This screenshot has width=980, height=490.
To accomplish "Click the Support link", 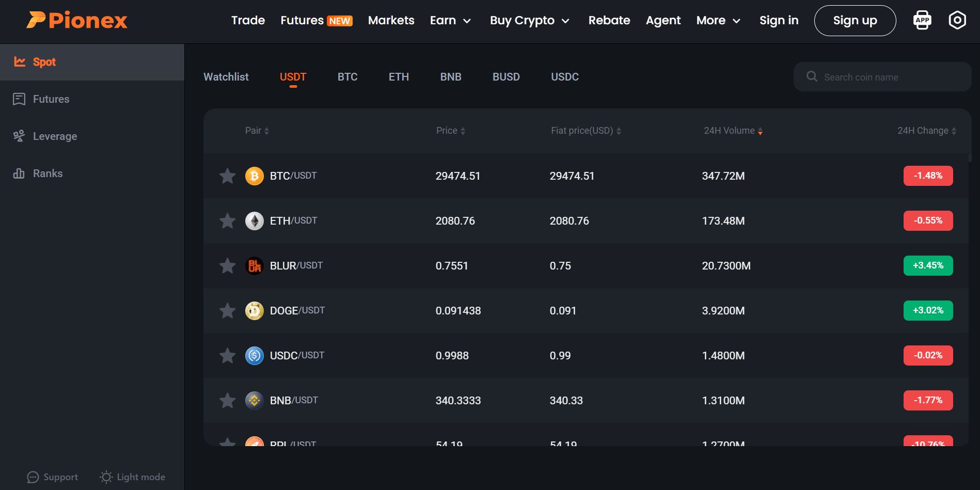I will click(x=53, y=477).
